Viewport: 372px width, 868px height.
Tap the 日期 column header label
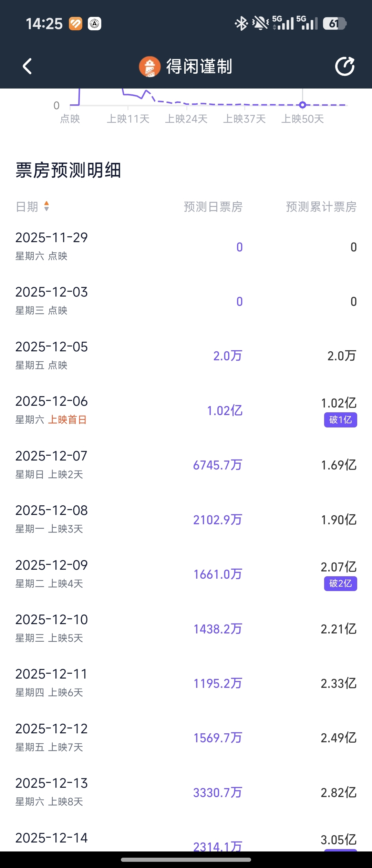[x=27, y=207]
